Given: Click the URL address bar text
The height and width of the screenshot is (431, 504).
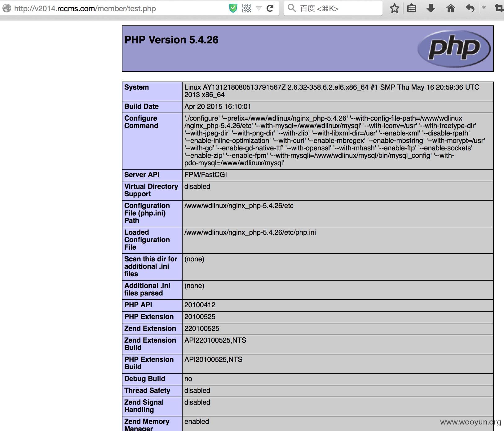Looking at the screenshot, I should point(85,8).
